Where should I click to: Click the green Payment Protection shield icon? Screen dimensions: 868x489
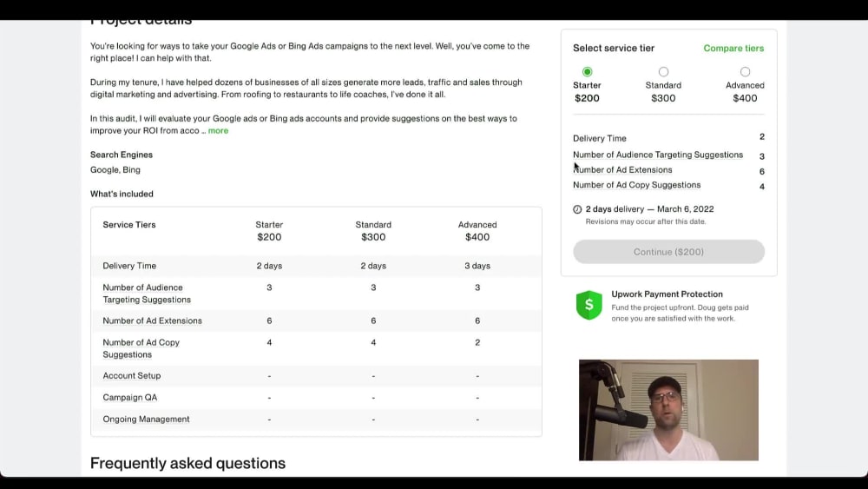click(x=589, y=305)
